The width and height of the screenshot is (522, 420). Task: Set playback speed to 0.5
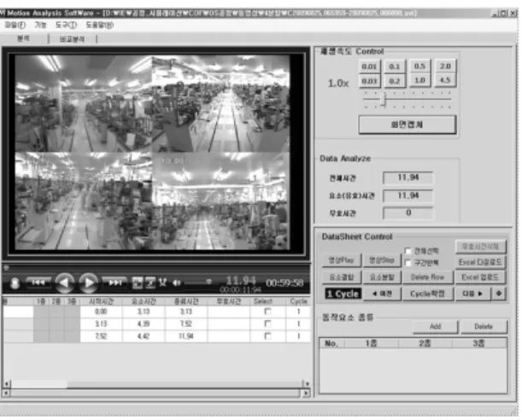[x=419, y=67]
